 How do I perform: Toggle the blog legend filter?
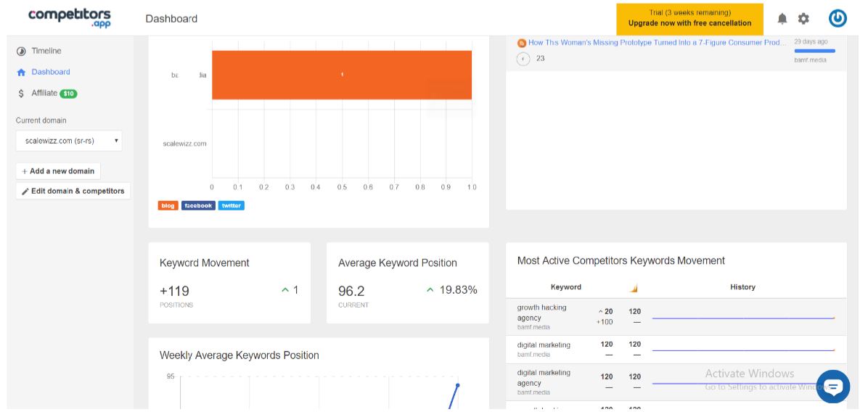point(168,206)
